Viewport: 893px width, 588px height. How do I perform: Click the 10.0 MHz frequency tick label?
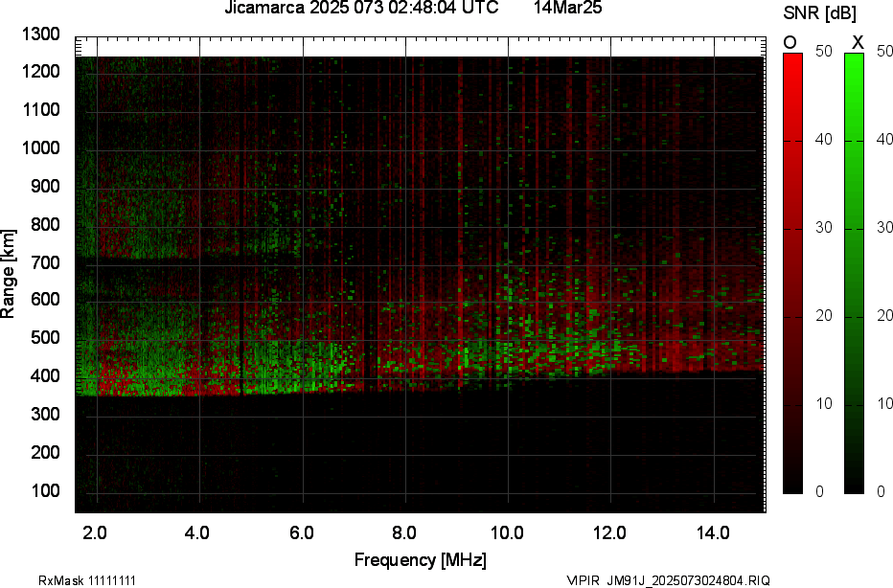point(507,532)
